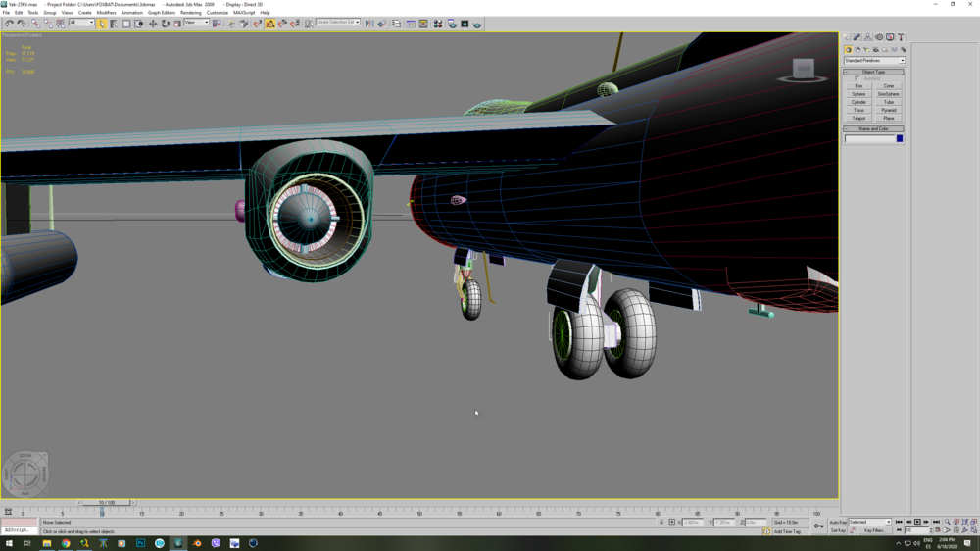Click the blue object color swatch
The height and width of the screenshot is (551, 980).
[900, 139]
